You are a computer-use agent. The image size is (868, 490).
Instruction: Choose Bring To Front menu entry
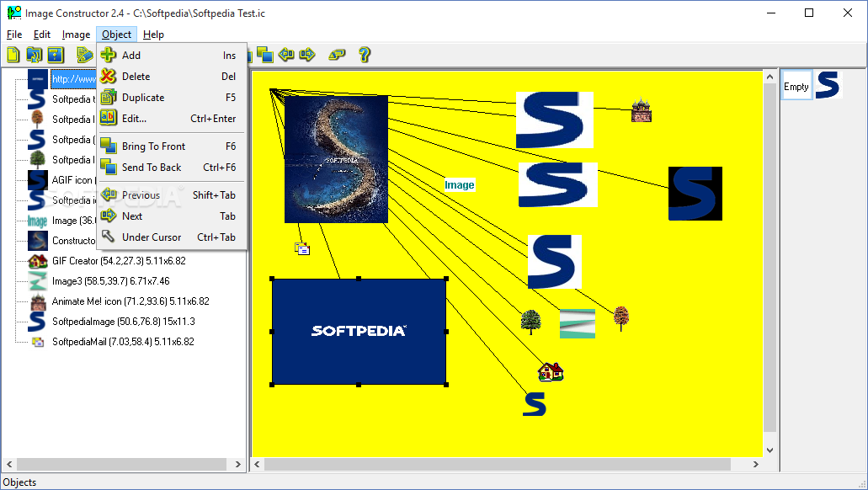tap(172, 146)
